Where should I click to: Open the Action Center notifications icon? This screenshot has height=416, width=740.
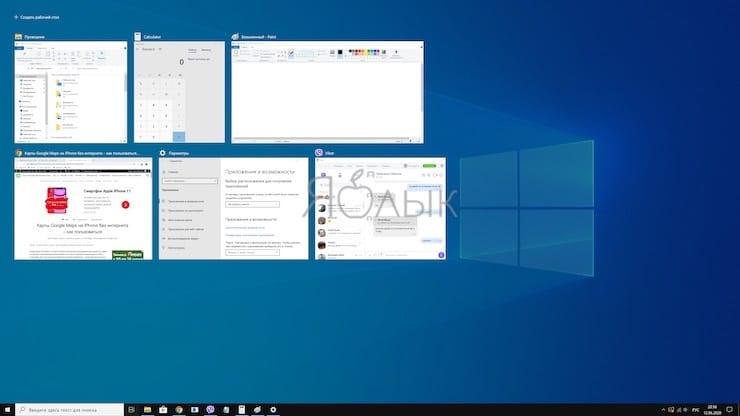click(x=729, y=409)
